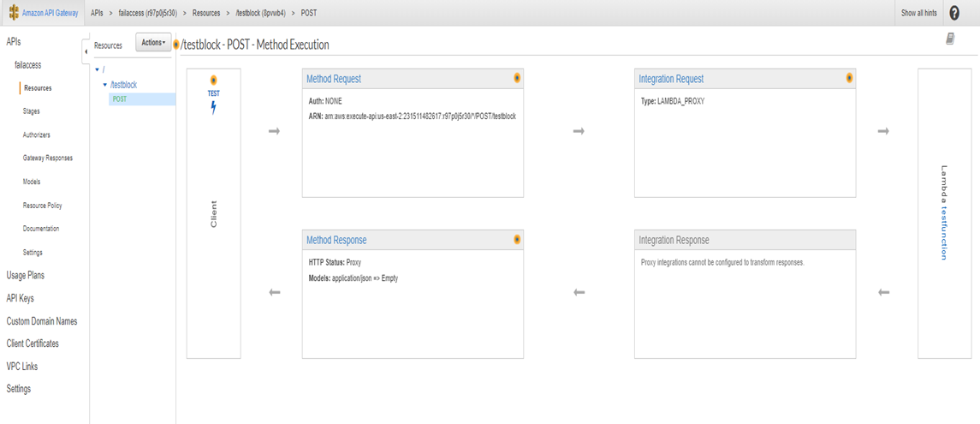Click the Amazon API Gateway logo icon
This screenshot has height=424, width=980.
click(x=15, y=13)
